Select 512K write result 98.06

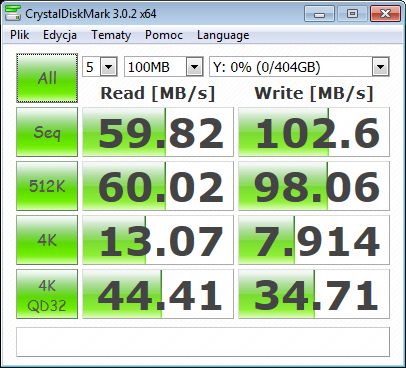314,186
